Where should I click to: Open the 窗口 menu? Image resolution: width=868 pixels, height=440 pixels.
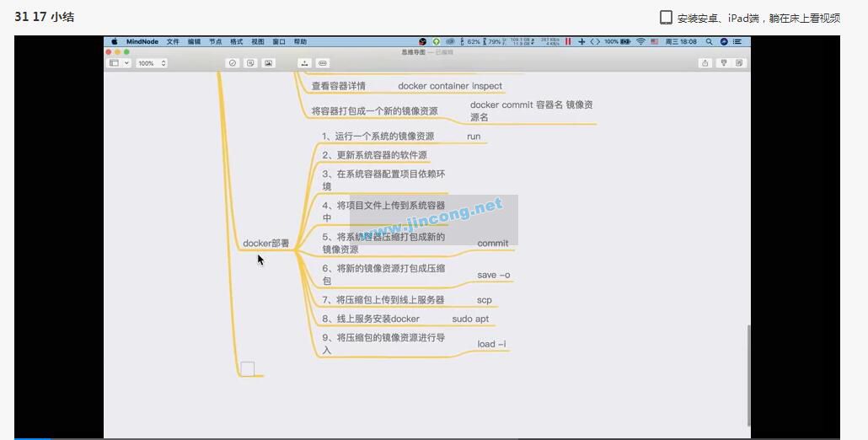tap(279, 41)
